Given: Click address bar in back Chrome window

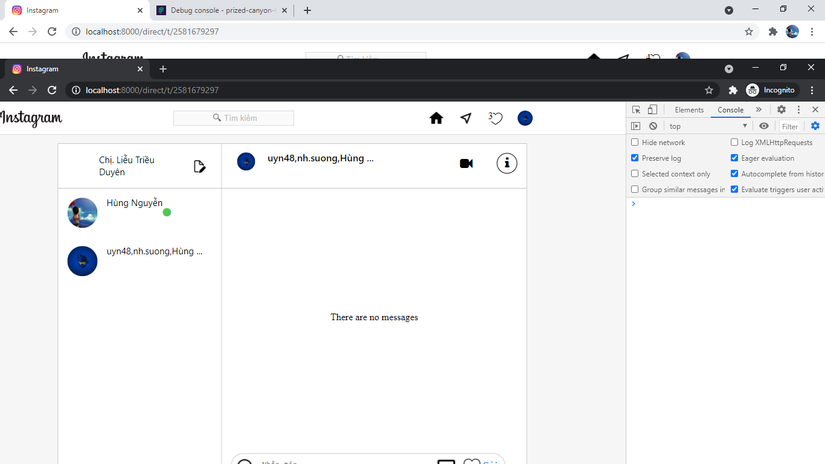Looking at the screenshot, I should (410, 32).
